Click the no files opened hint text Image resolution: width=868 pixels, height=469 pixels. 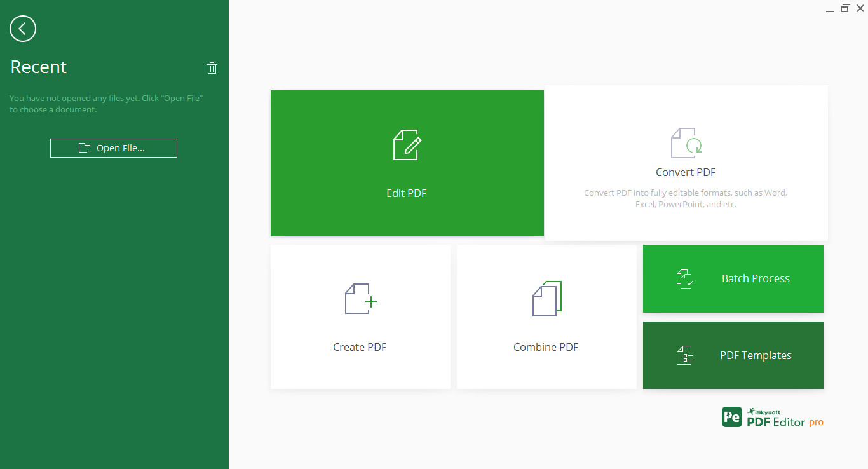pyautogui.click(x=106, y=104)
